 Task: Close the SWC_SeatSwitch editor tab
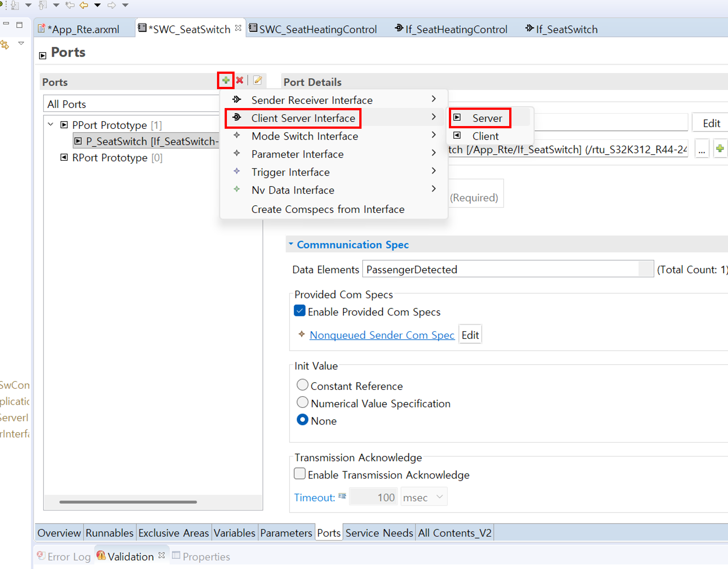[x=238, y=28]
